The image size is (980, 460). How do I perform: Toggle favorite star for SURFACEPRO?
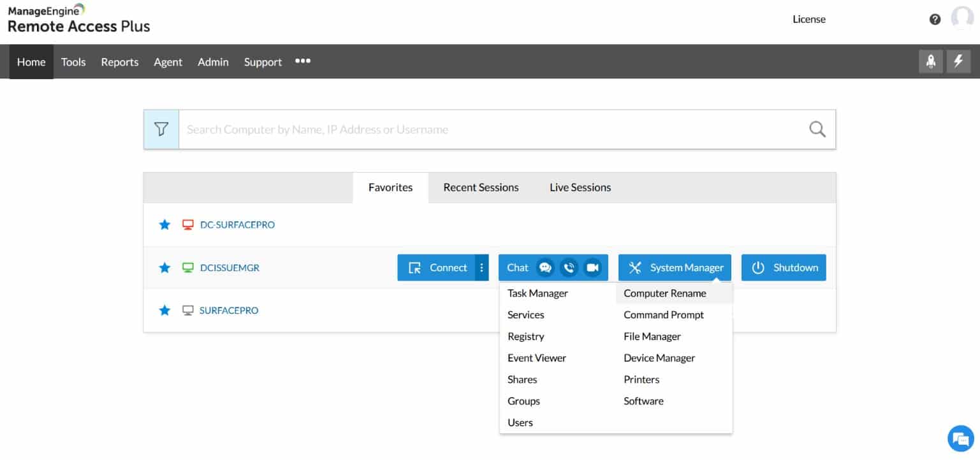click(x=165, y=310)
